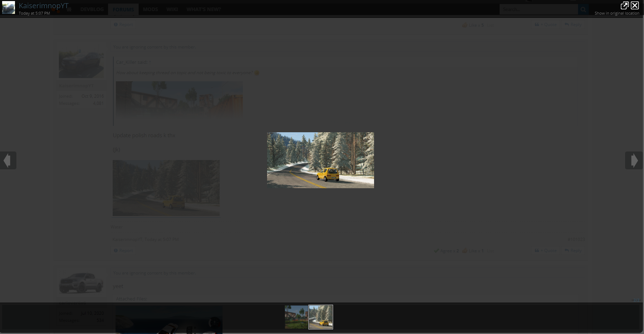Select the yellow car snow thumbnail in the filmstrip
Image resolution: width=644 pixels, height=334 pixels.
[321, 317]
